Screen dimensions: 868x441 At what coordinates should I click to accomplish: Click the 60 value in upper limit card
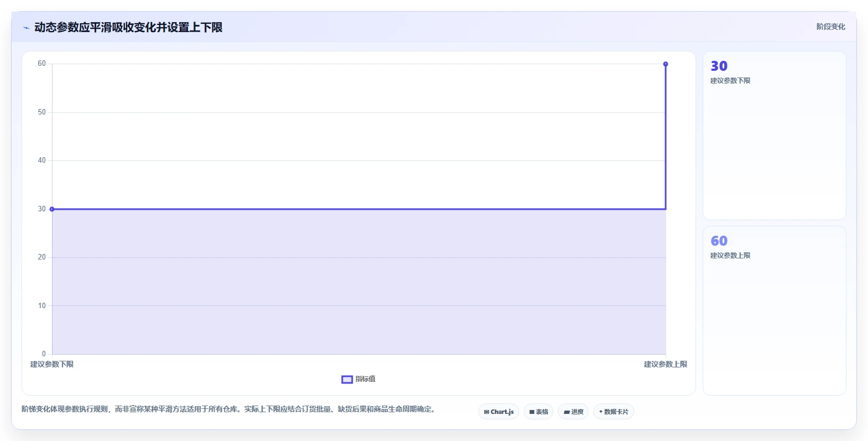[x=719, y=241]
